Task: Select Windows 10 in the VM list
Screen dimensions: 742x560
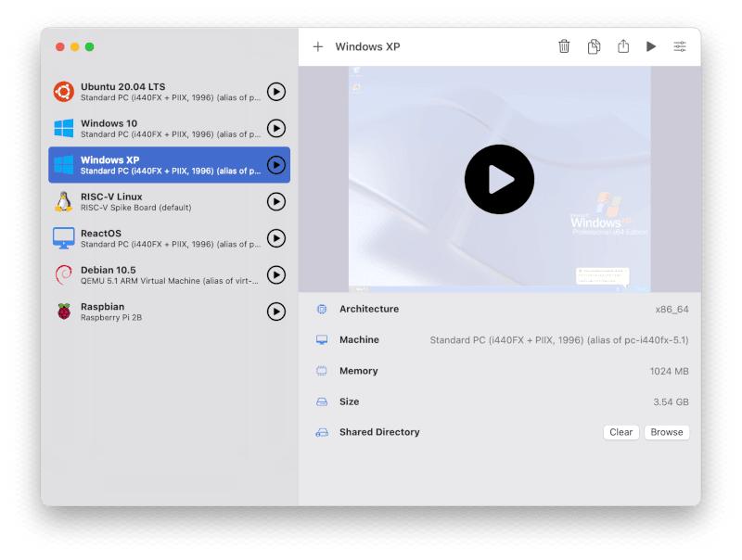Action: (x=170, y=128)
